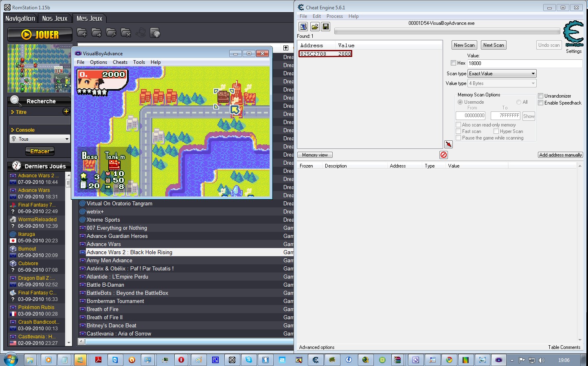The image size is (588, 366).
Task: Click the scan progress bar in Cheat Engine
Action: tap(447, 31)
